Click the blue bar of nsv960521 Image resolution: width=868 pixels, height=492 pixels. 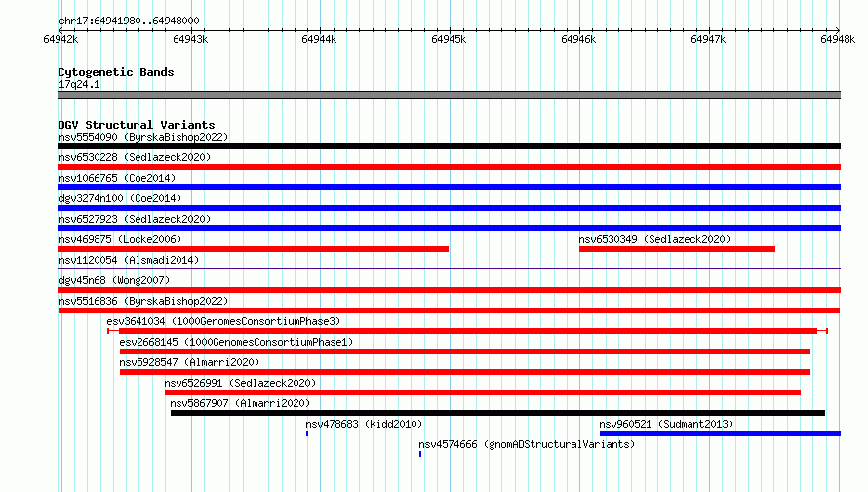(720, 433)
